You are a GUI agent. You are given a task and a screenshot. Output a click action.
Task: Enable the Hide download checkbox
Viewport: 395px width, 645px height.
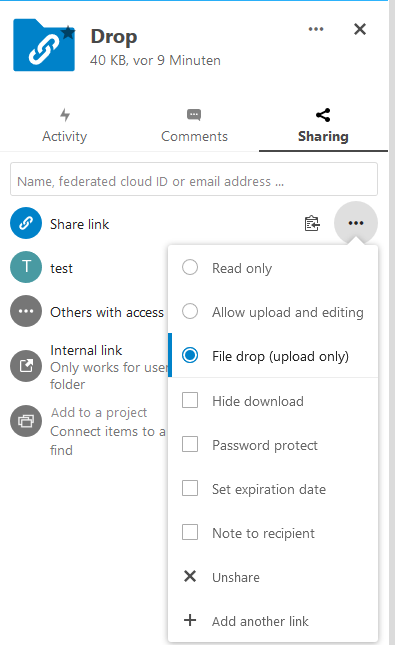(190, 400)
